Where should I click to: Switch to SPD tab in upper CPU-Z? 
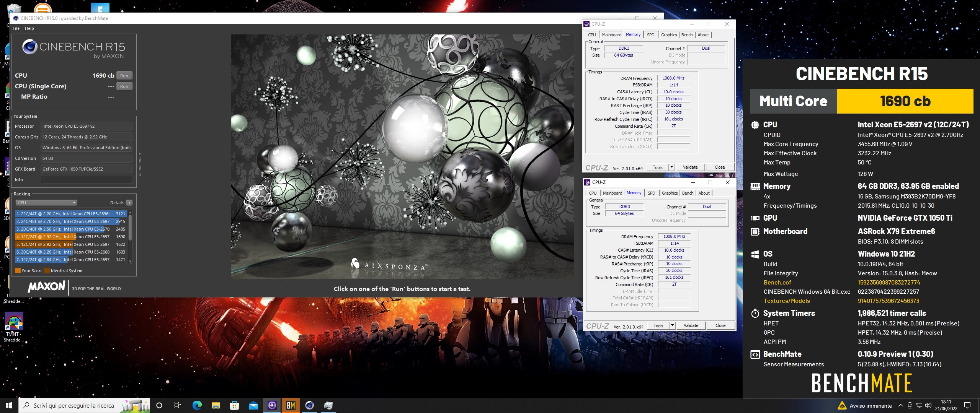pyautogui.click(x=651, y=35)
